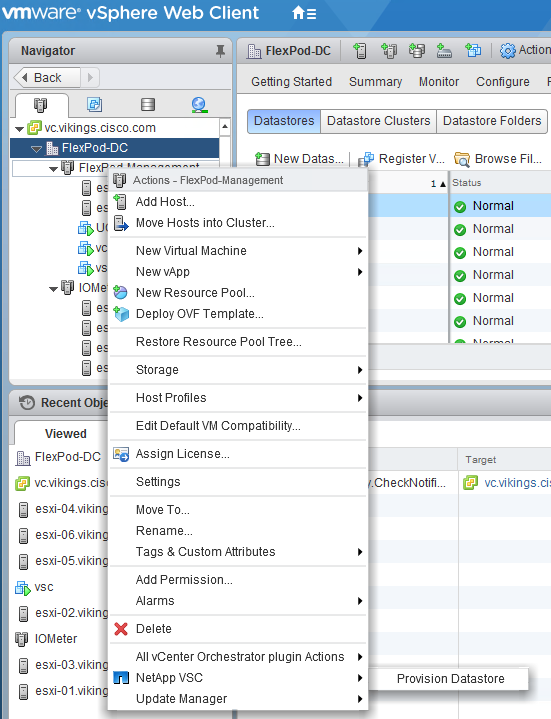Switch to Datastore Clusters view
This screenshot has height=719, width=551.
point(379,121)
